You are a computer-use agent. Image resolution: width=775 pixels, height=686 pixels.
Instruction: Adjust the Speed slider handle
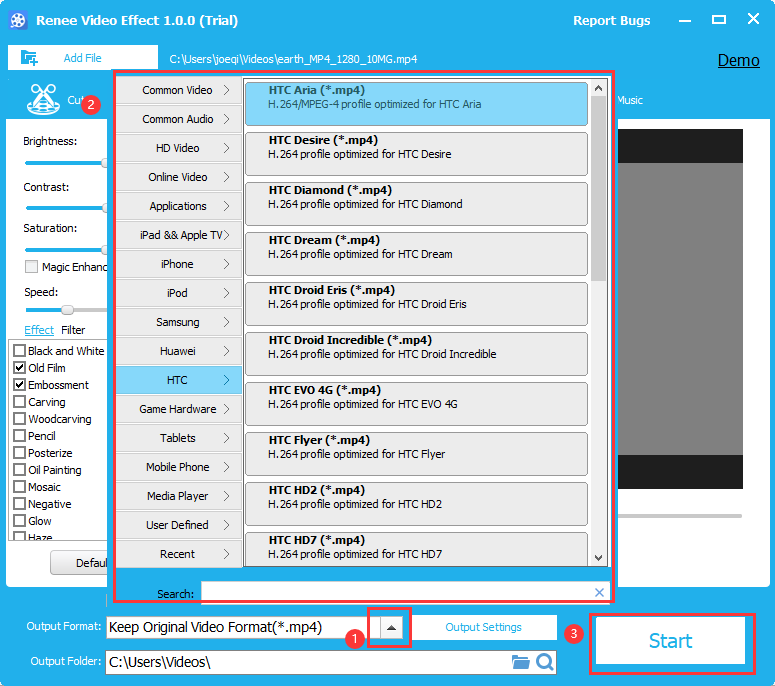click(67, 310)
